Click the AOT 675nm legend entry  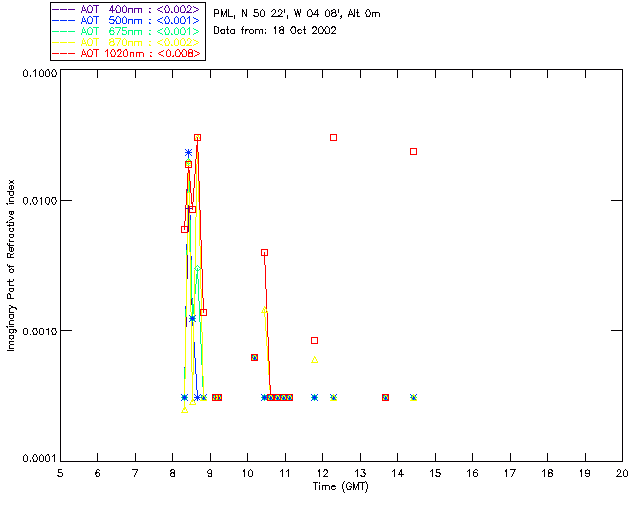coord(126,31)
